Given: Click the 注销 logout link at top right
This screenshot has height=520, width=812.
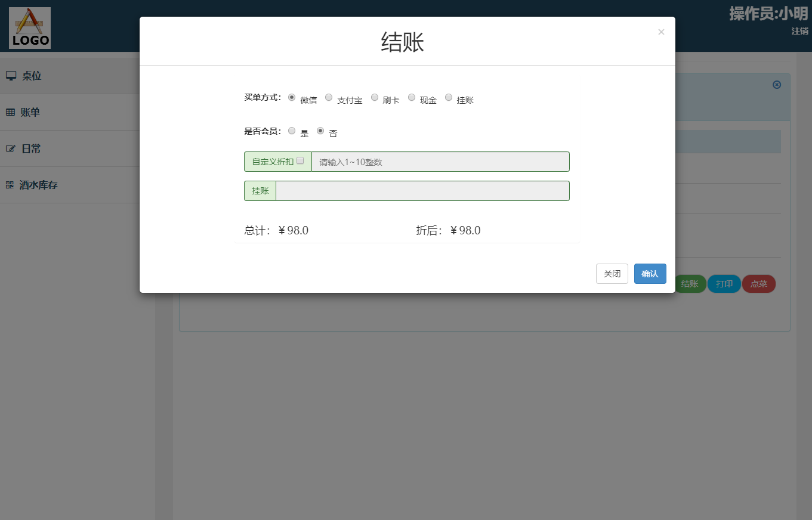Looking at the screenshot, I should click(x=799, y=30).
